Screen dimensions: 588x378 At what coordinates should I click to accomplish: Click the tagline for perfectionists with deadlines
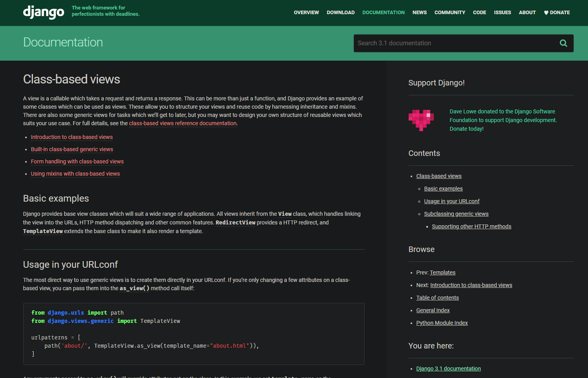click(105, 11)
